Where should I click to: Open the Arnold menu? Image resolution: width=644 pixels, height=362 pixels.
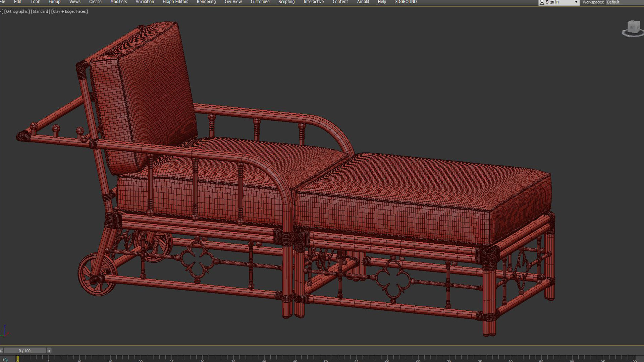(x=363, y=2)
